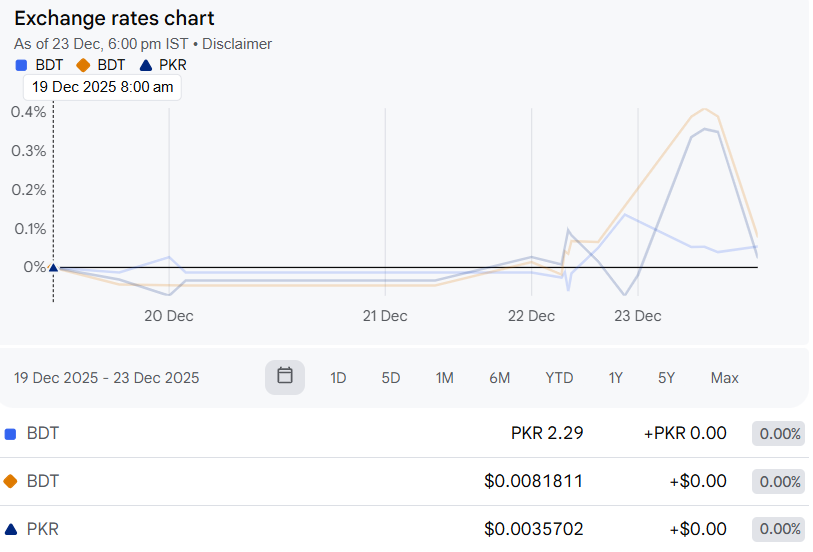Click 0.00% badge in $0.0035702 row
The height and width of the screenshot is (552, 813).
click(779, 529)
